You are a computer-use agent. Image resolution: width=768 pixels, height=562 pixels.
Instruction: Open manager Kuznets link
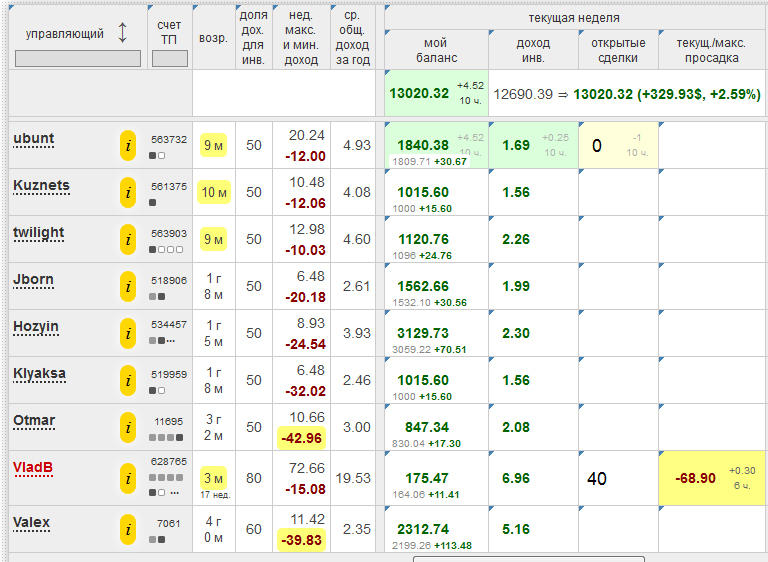coord(41,186)
